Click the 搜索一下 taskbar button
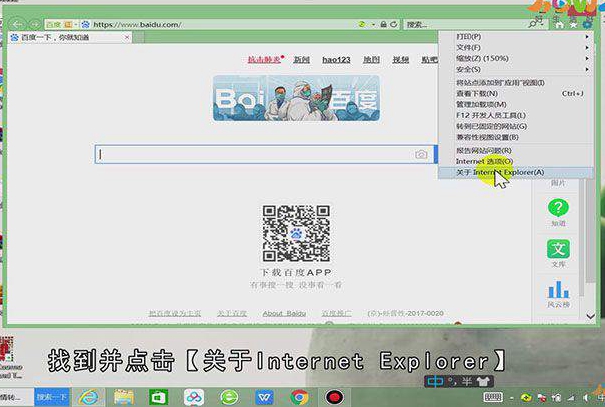Screen dimensions: 605x407 click(x=52, y=397)
